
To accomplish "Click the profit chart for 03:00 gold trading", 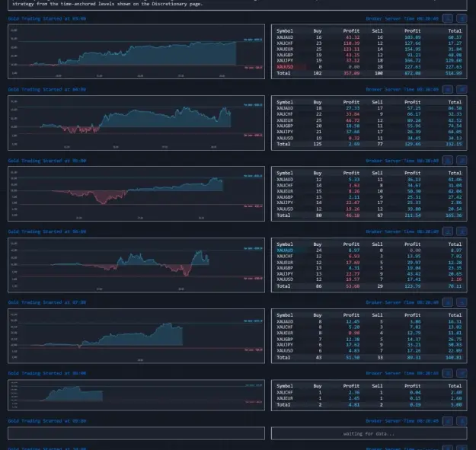I will click(136, 52).
